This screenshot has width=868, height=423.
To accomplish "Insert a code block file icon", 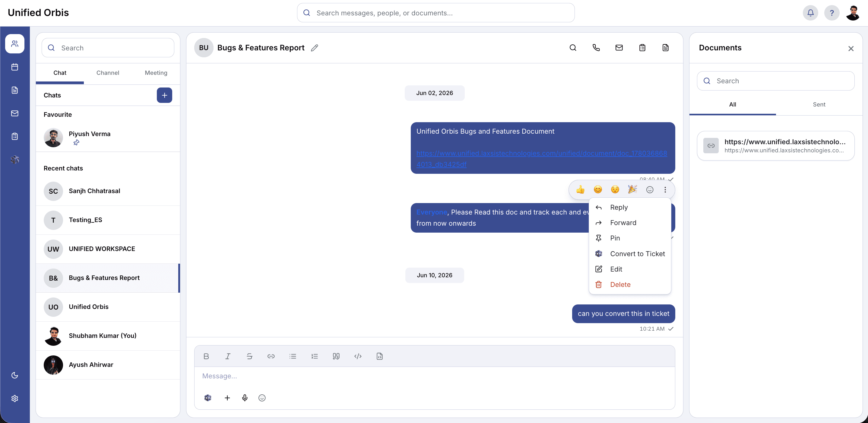I will [x=379, y=356].
